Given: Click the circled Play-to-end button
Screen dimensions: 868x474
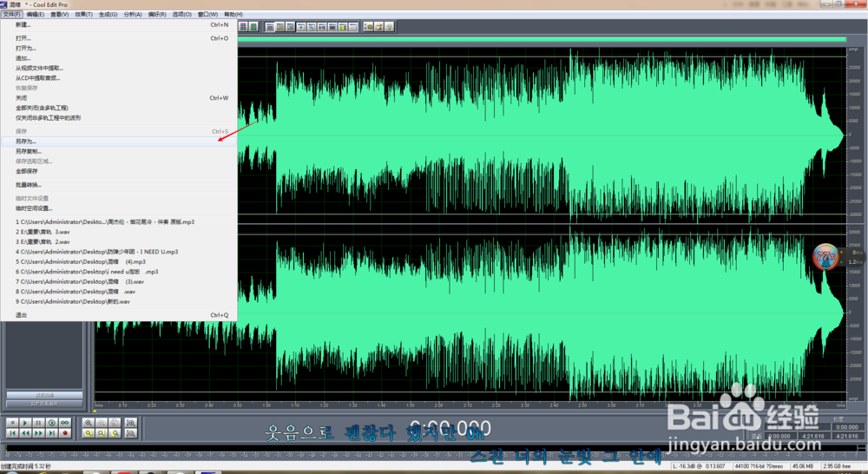Looking at the screenshot, I should tap(51, 423).
